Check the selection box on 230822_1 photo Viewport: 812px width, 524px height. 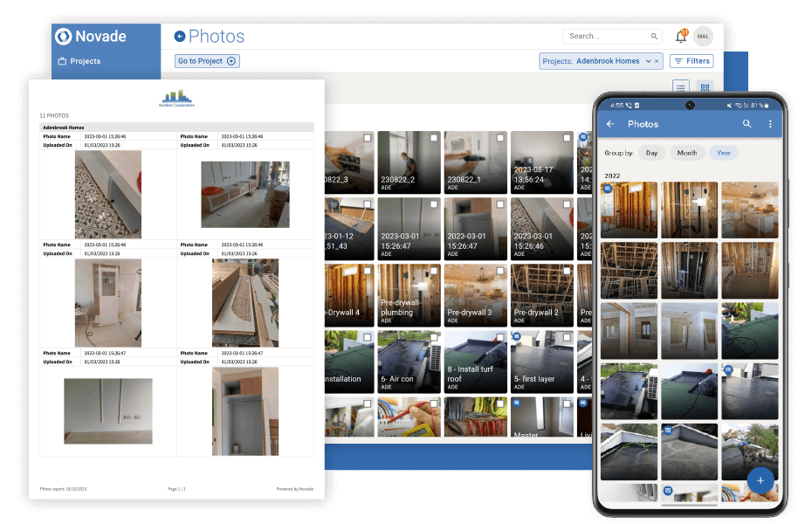[499, 137]
